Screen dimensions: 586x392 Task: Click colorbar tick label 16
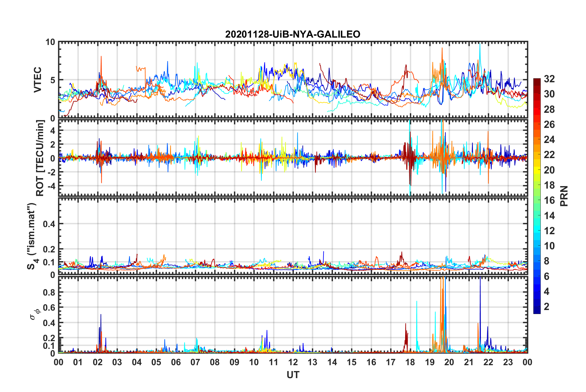[549, 200]
